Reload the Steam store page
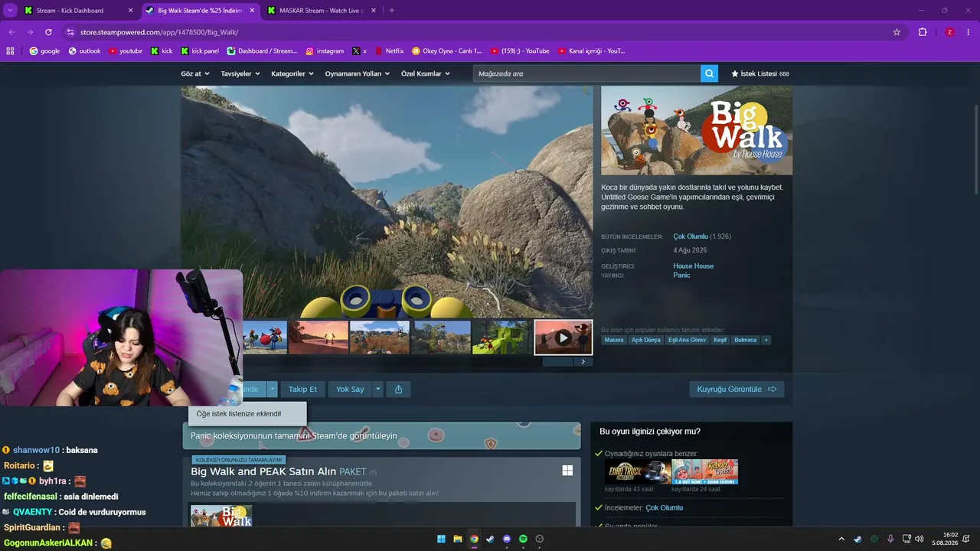The height and width of the screenshot is (551, 980). [x=48, y=32]
